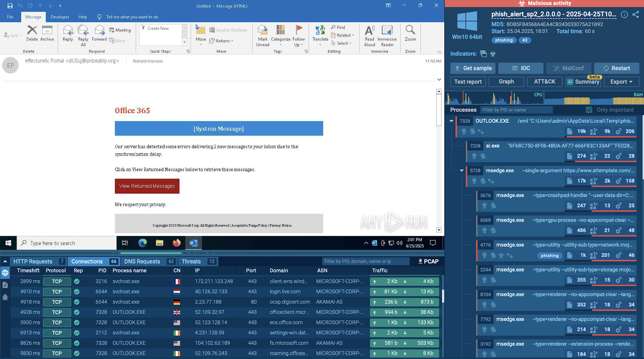Open File Explorer from the taskbar
The image size is (644, 359).
159,243
